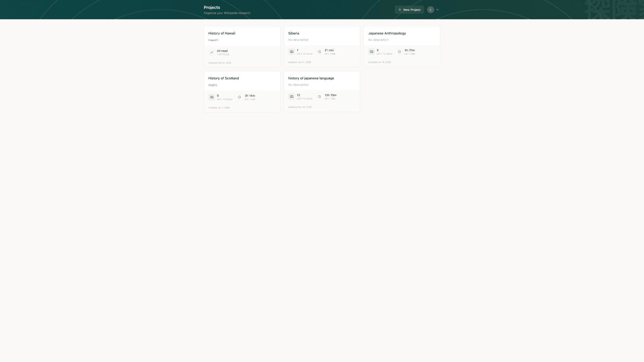Click 'No description' on Japanese Anthropology card
This screenshot has height=362, width=644.
tap(378, 40)
